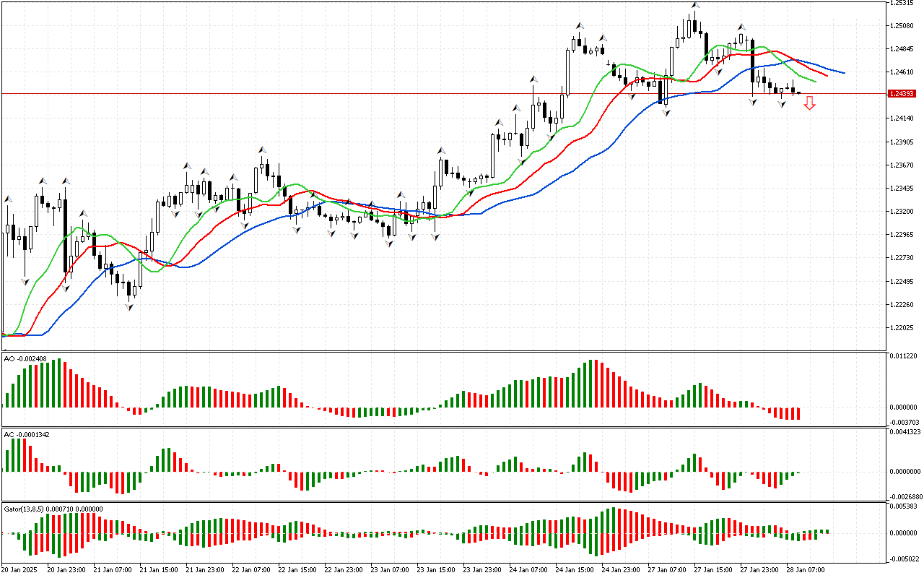Select price level 1.24845 on the scale
The height and width of the screenshot is (578, 924).
click(x=902, y=49)
